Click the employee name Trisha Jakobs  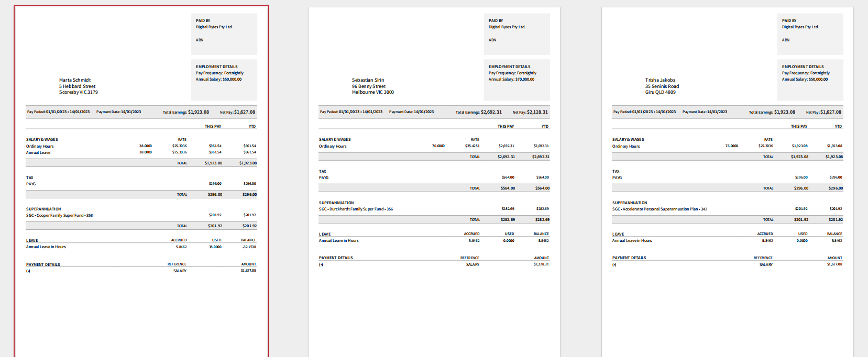[660, 80]
